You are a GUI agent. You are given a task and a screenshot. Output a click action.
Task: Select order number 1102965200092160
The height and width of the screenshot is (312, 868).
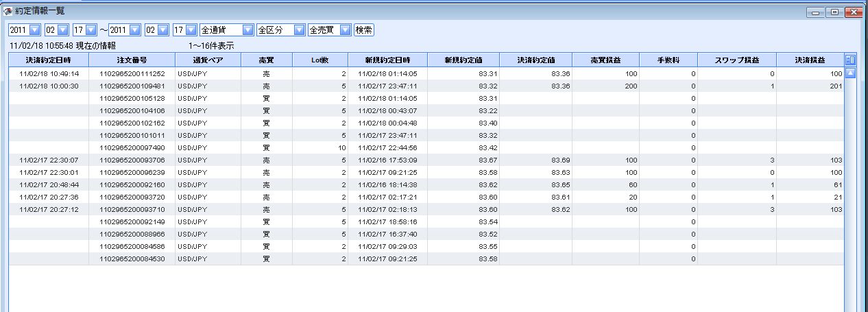point(132,184)
